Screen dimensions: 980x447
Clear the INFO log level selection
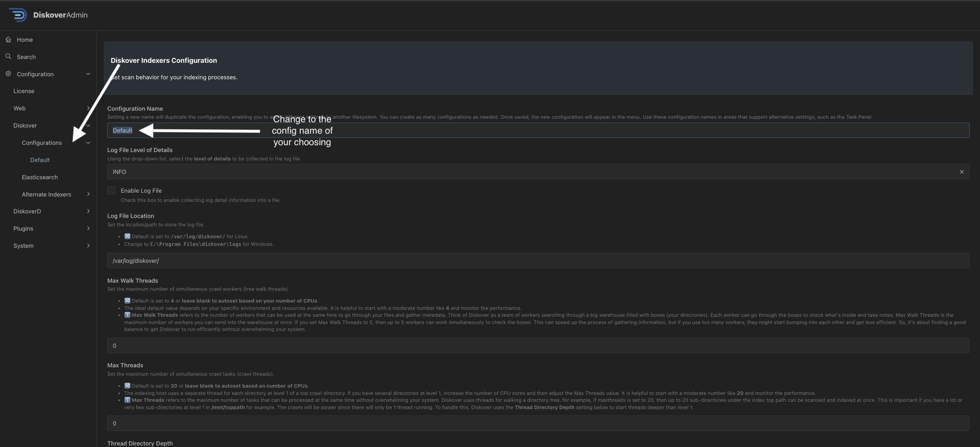pos(961,172)
